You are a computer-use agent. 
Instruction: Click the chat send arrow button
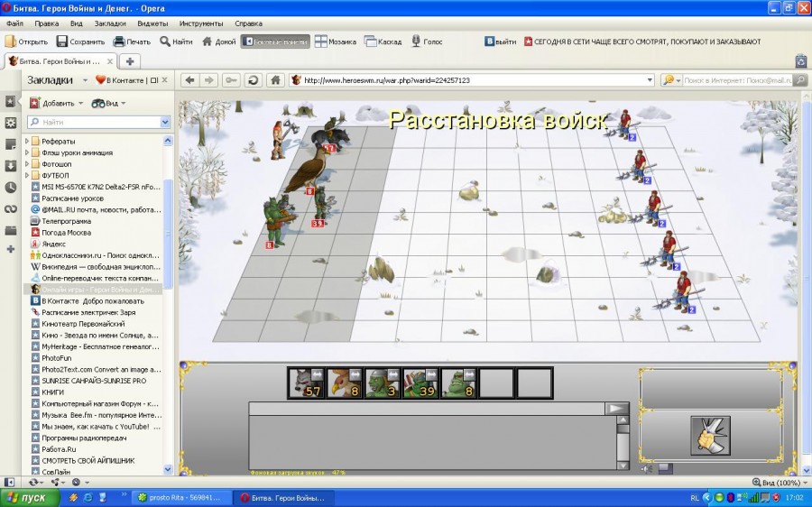[617, 409]
